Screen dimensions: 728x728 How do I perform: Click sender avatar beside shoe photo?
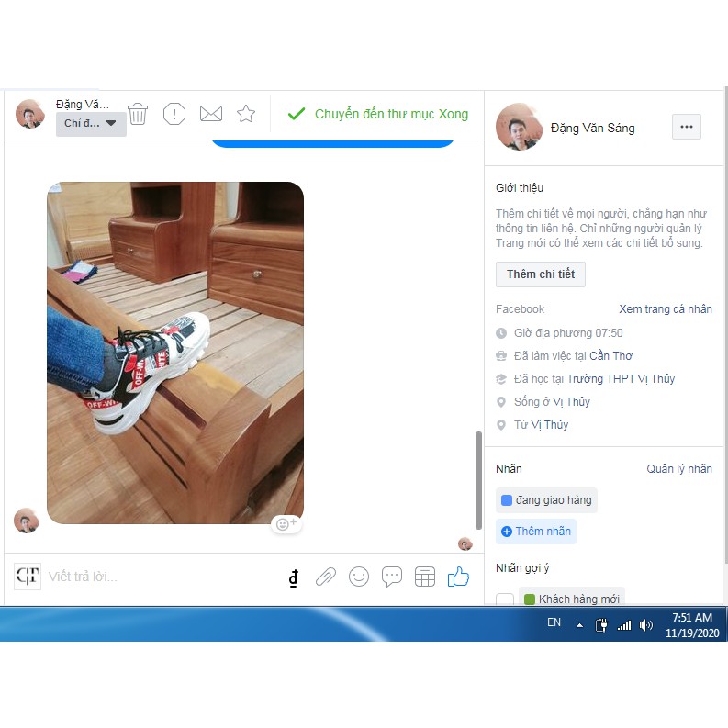[27, 521]
